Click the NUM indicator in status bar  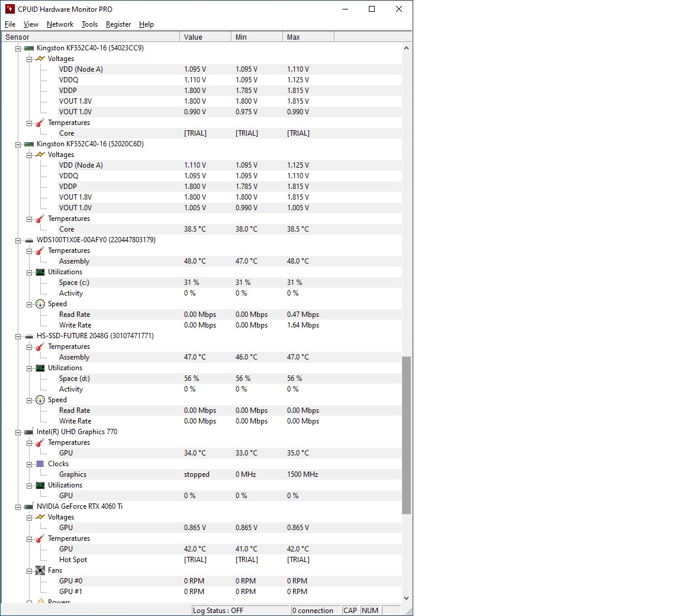click(x=370, y=611)
